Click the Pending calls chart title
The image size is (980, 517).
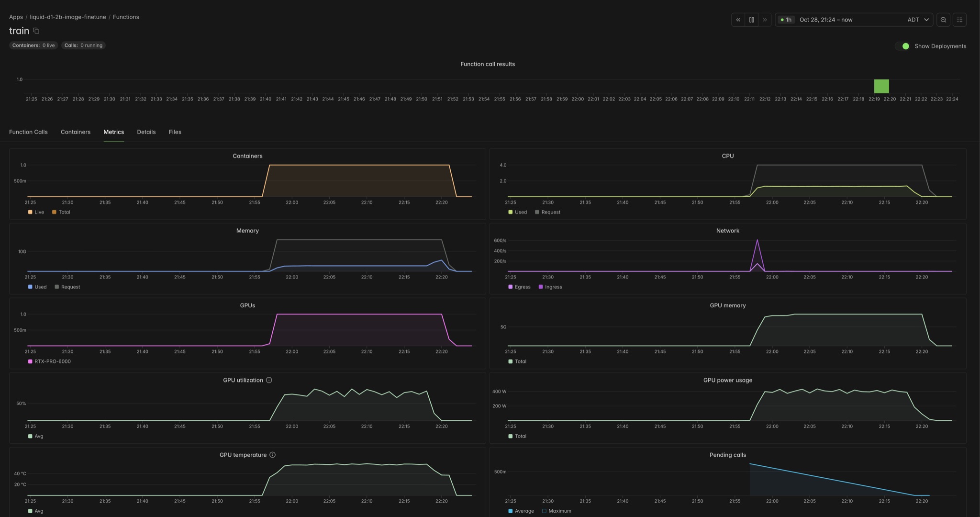[728, 455]
